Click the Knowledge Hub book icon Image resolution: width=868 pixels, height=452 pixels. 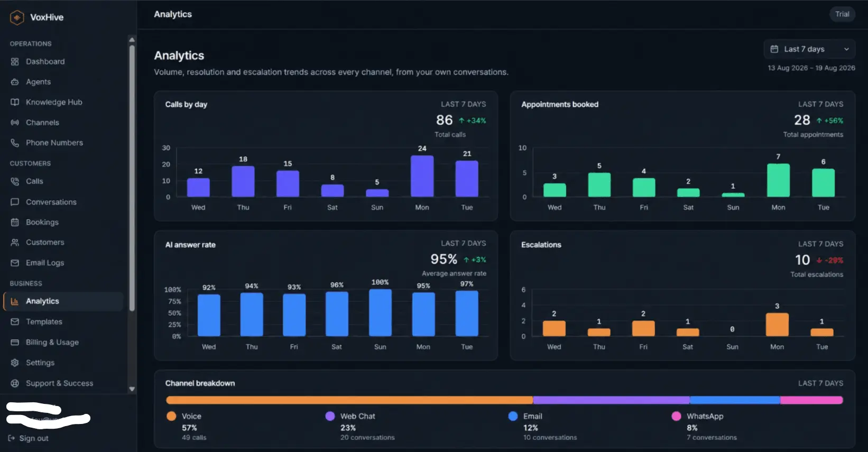(x=15, y=102)
